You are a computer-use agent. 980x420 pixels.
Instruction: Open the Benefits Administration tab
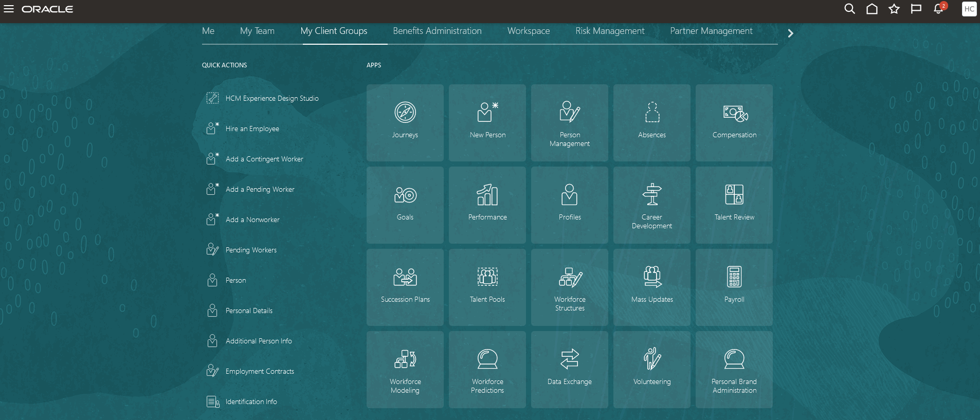pos(438,31)
